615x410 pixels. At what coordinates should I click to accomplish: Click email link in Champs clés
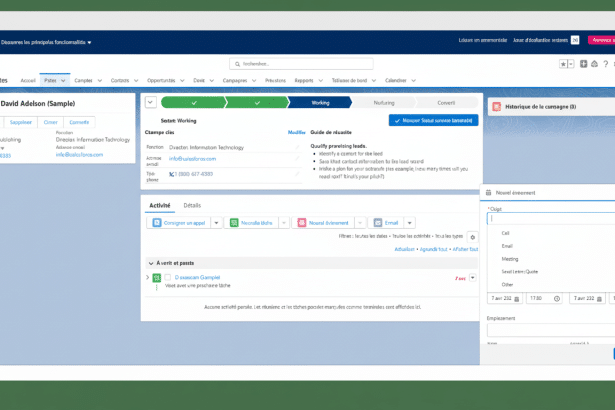[192, 159]
